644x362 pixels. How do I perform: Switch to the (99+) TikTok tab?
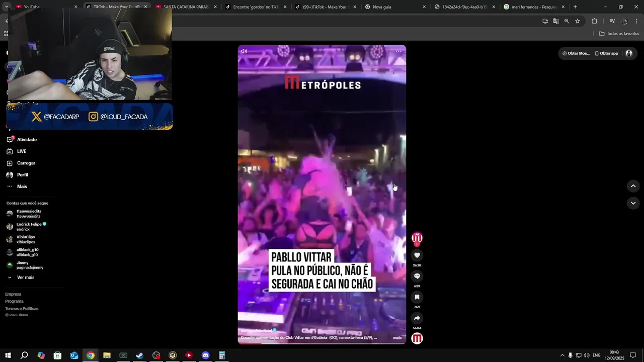pos(326,7)
